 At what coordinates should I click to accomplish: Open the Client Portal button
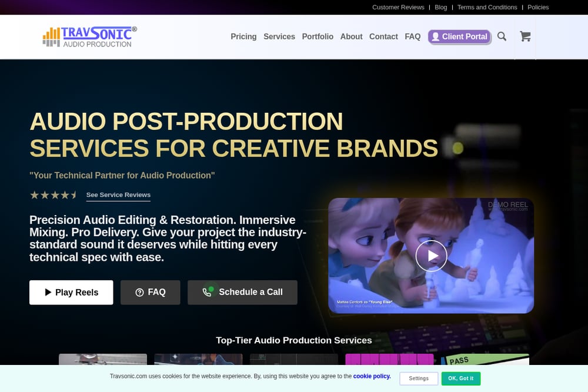459,36
